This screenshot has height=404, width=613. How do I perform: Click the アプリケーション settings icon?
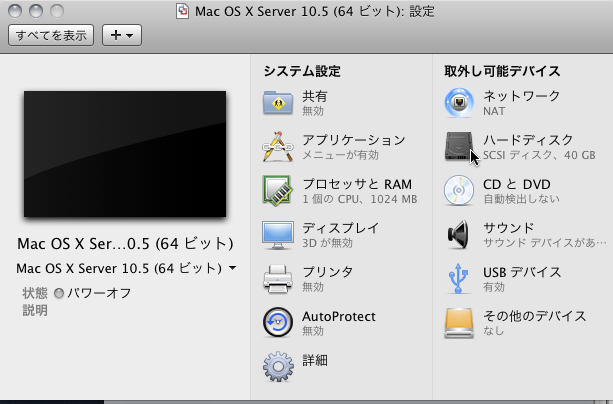coord(277,147)
